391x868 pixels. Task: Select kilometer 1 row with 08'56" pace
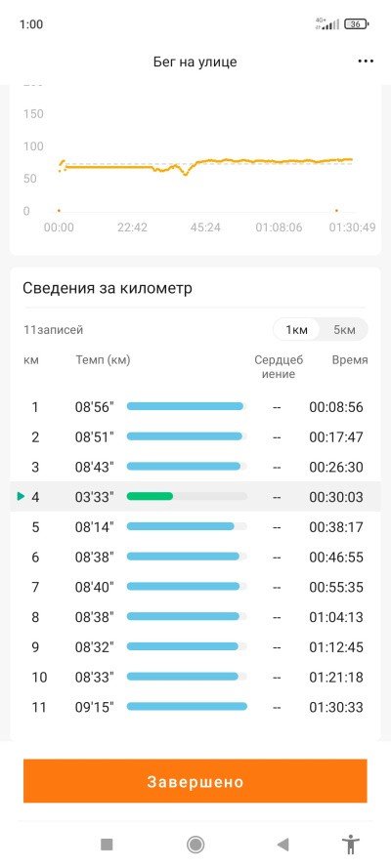click(195, 407)
